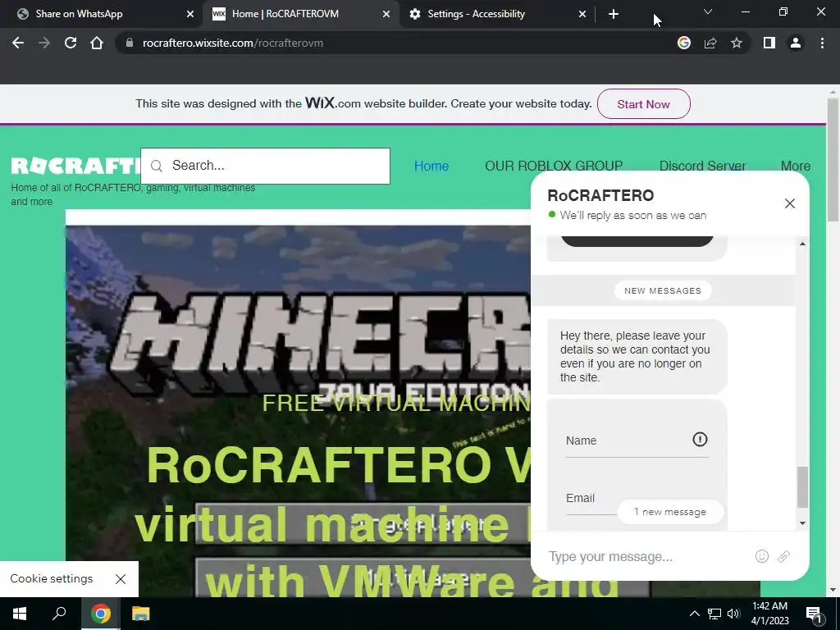
Task: Click the Google icon in address bar
Action: [683, 43]
